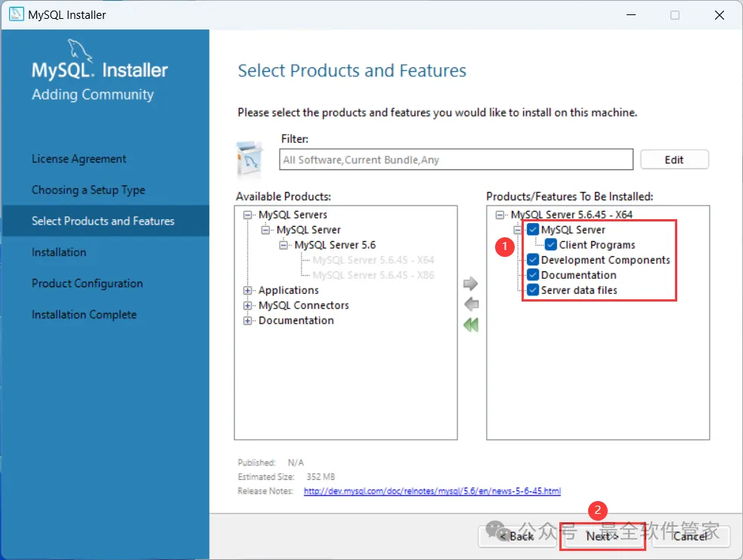Collapse the MySQL Server 5.6 node
The width and height of the screenshot is (743, 560).
coord(283,246)
